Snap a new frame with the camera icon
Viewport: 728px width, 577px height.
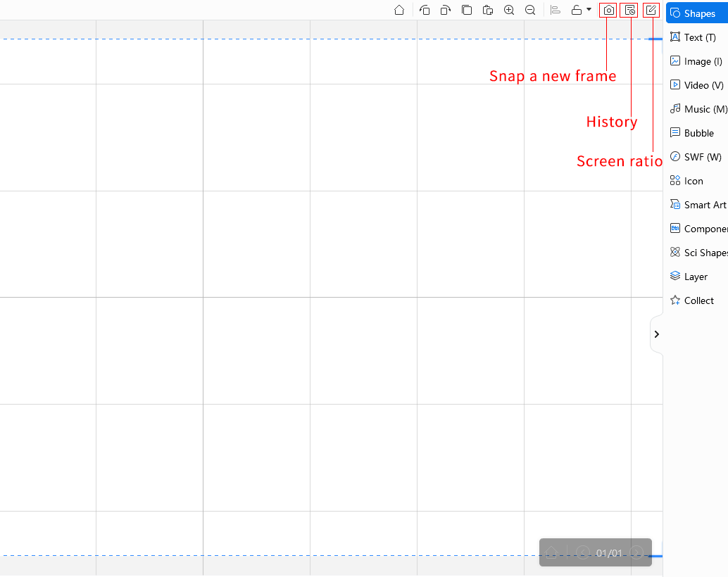pos(608,10)
